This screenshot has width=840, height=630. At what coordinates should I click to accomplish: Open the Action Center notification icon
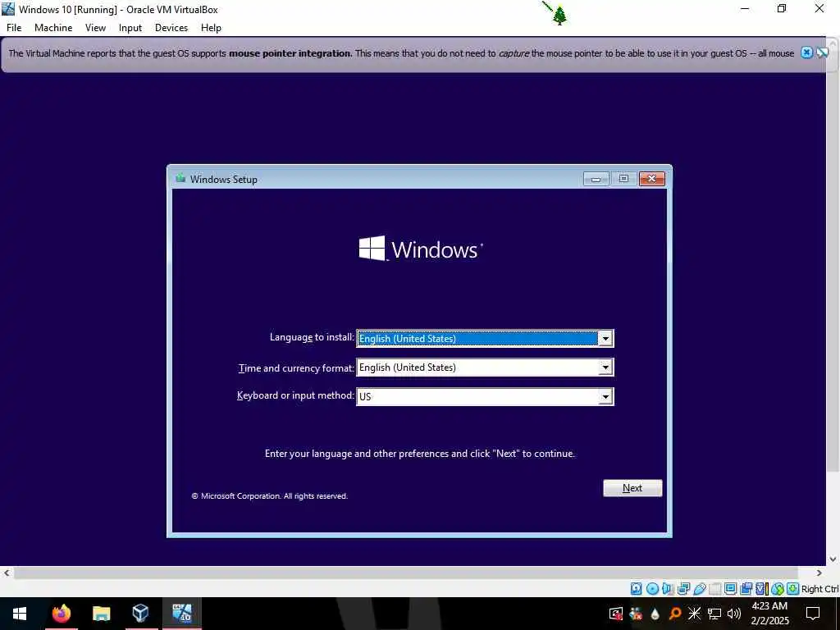coord(813,614)
